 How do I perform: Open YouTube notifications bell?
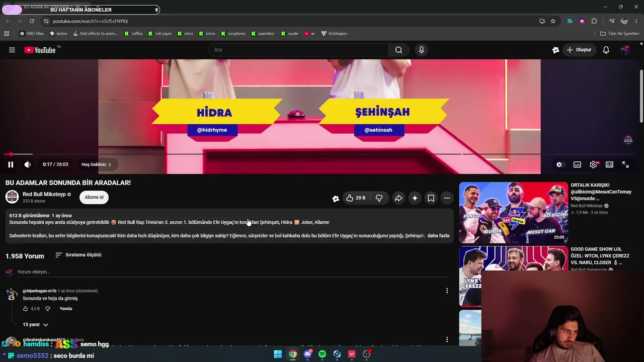(x=606, y=50)
